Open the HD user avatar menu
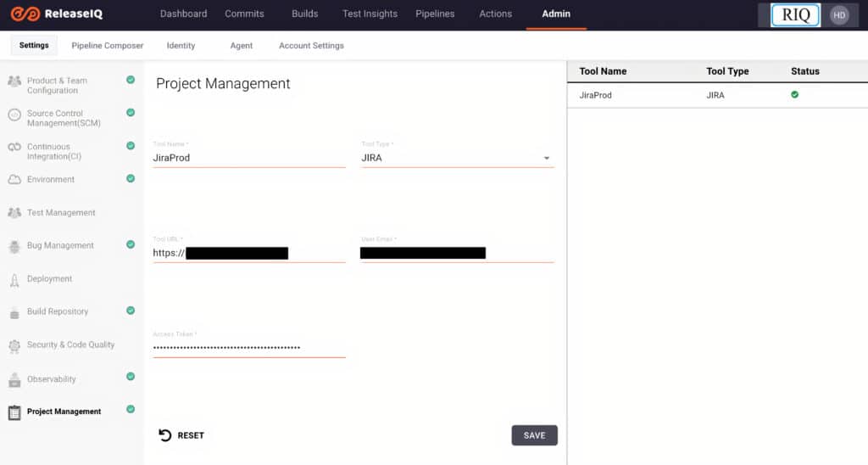The width and height of the screenshot is (868, 465). 839,15
